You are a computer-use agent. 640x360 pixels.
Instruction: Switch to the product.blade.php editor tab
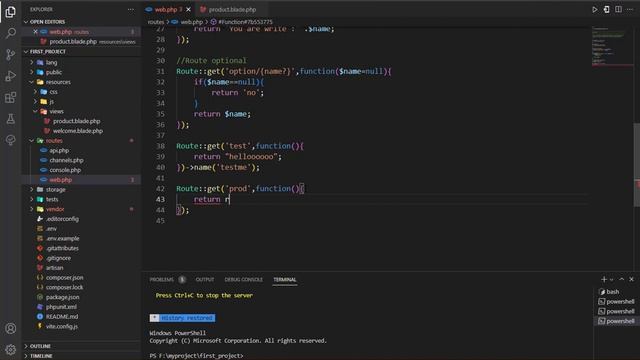pyautogui.click(x=232, y=9)
